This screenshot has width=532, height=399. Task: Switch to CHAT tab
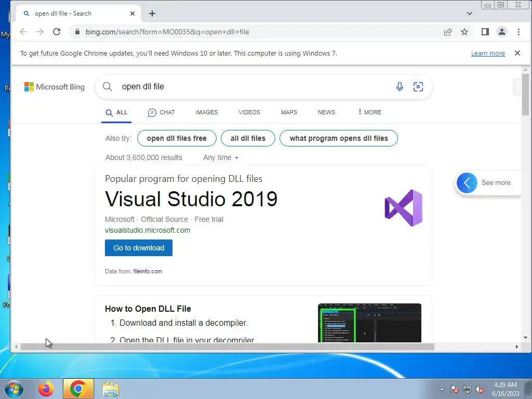point(161,112)
